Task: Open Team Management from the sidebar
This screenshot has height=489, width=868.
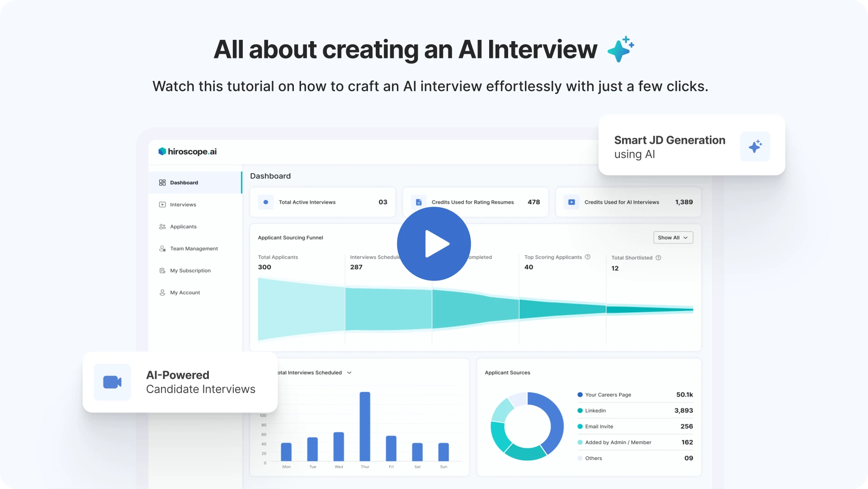Action: pos(193,248)
